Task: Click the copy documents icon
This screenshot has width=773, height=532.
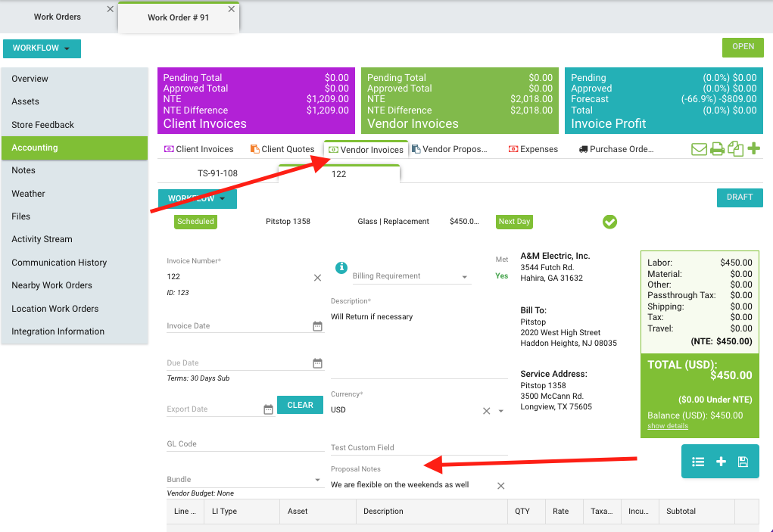Action: [x=736, y=149]
